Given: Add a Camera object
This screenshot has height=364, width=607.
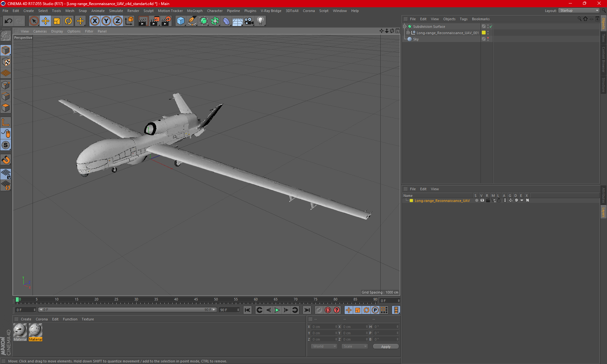Looking at the screenshot, I should (x=249, y=21).
